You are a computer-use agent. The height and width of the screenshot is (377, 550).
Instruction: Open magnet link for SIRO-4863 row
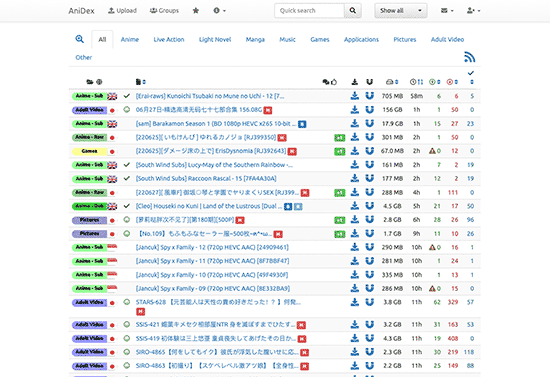(x=369, y=366)
